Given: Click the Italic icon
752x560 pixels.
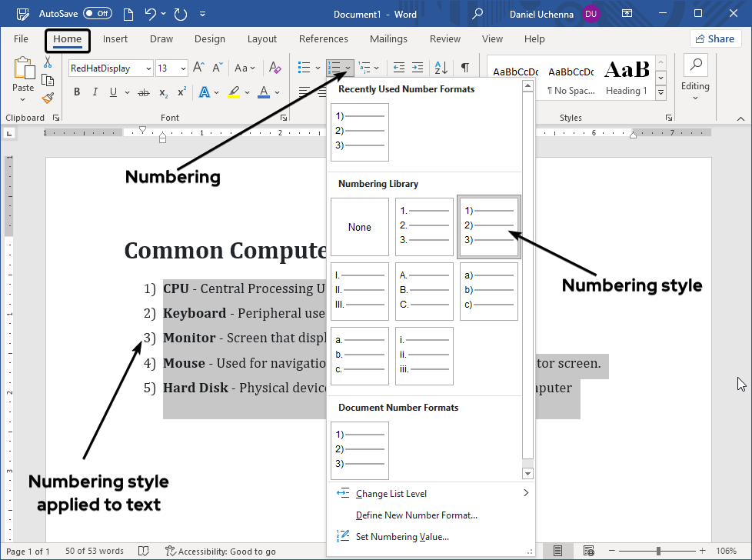Looking at the screenshot, I should pyautogui.click(x=95, y=92).
